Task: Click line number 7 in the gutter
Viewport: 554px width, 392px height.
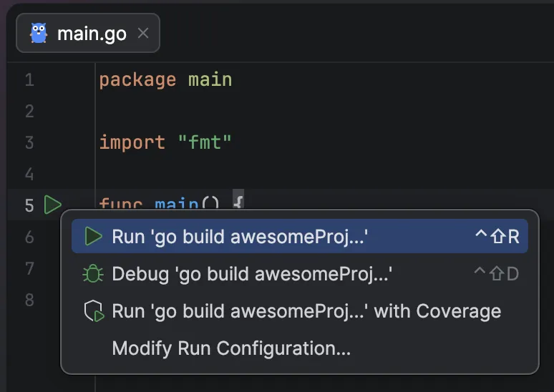Action: (29, 268)
